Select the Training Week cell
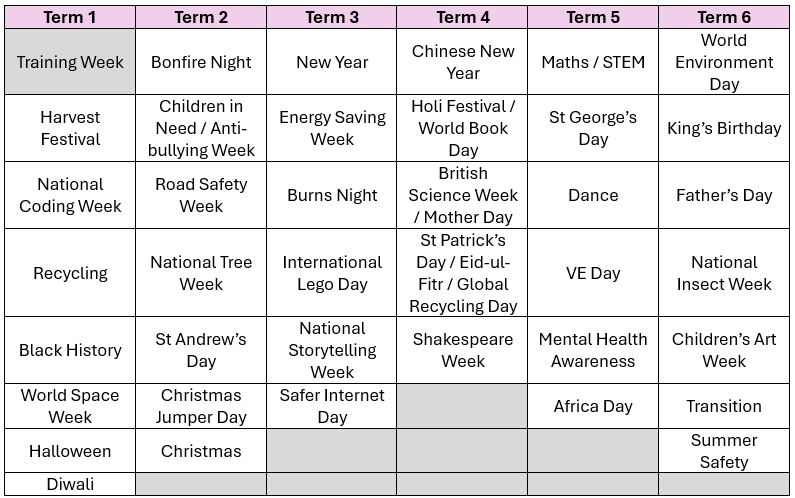 pos(70,62)
